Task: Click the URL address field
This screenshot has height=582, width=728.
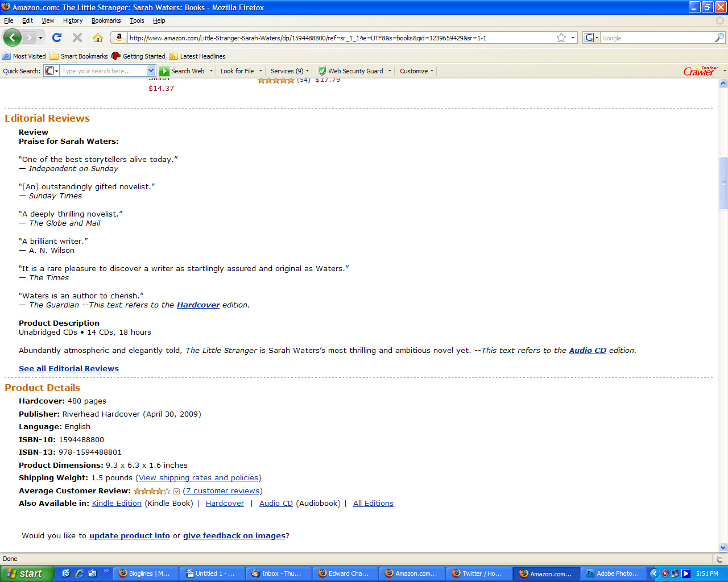Action: pos(341,38)
